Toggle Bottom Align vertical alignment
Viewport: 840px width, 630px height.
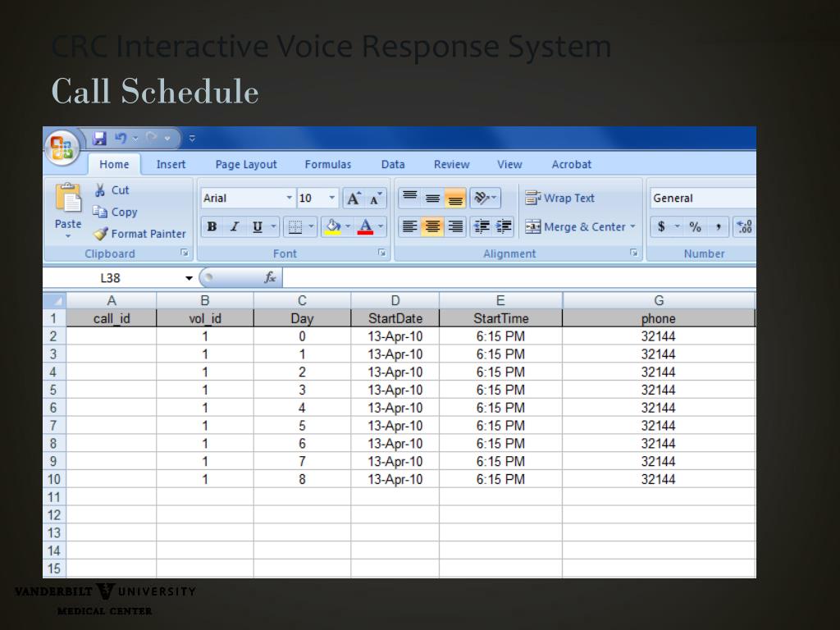point(454,198)
